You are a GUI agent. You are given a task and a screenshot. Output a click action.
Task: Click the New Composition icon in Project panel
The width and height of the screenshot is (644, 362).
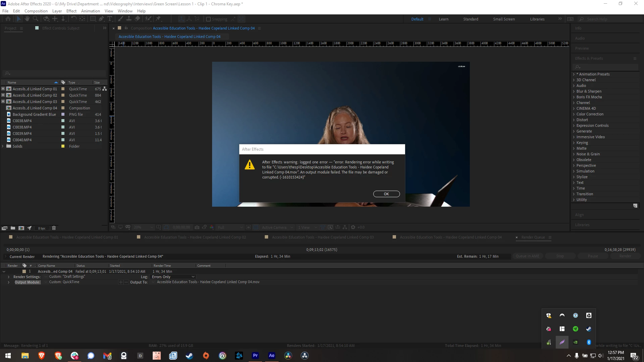point(21,228)
